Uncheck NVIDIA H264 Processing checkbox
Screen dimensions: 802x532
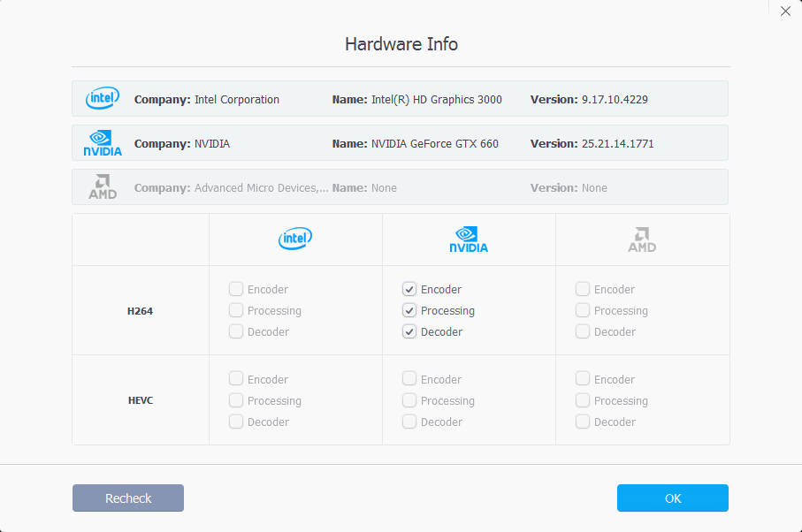(x=409, y=310)
